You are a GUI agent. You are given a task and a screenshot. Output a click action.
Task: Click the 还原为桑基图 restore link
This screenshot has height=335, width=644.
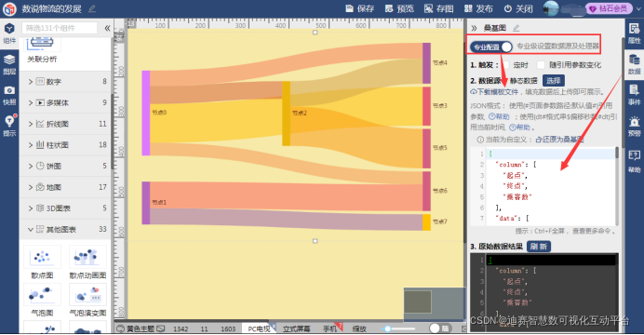(x=560, y=140)
